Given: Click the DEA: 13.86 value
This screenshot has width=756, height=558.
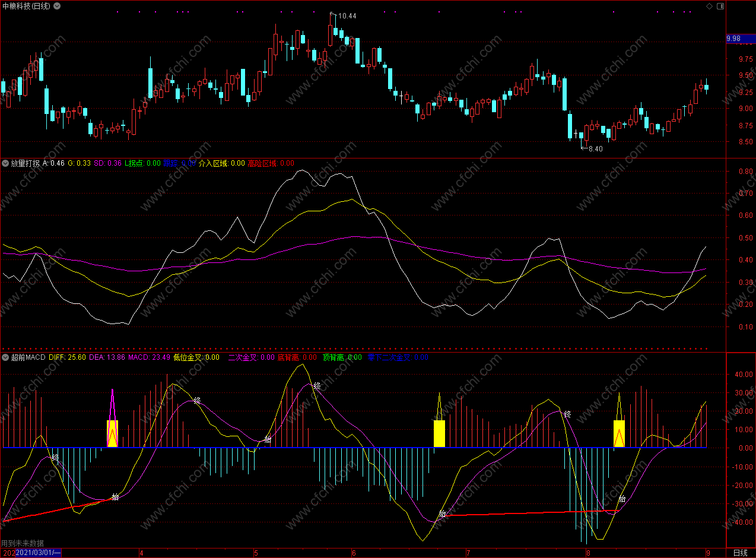Looking at the screenshot, I should click(107, 357).
